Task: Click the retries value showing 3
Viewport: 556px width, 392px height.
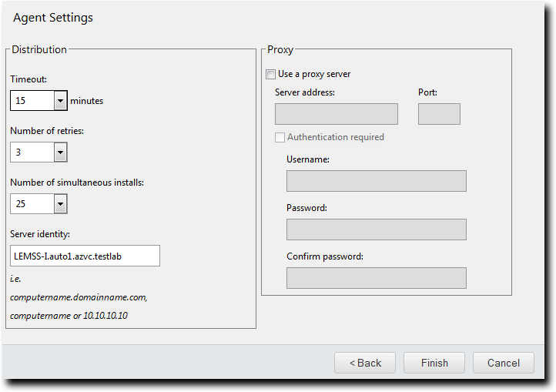Action: (x=32, y=152)
